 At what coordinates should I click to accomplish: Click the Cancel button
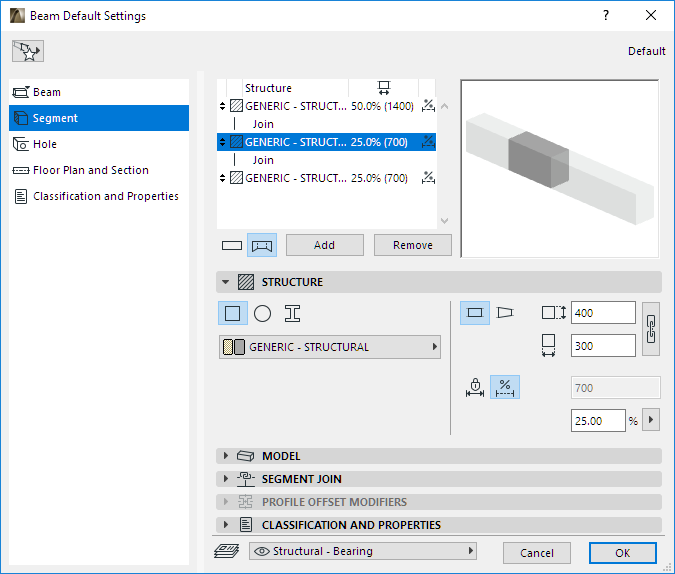click(x=537, y=553)
